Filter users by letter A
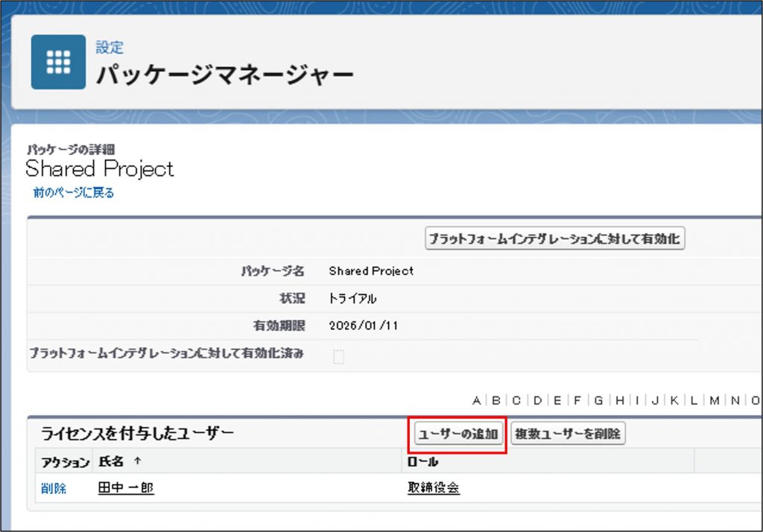Image resolution: width=763 pixels, height=532 pixels. (x=477, y=401)
